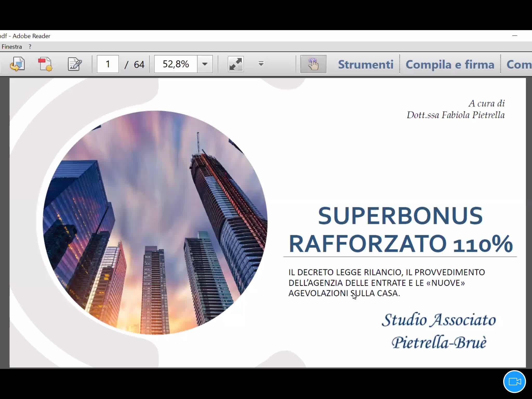The width and height of the screenshot is (532, 399).
Task: Expand the small toolbar options arrow
Action: point(261,64)
